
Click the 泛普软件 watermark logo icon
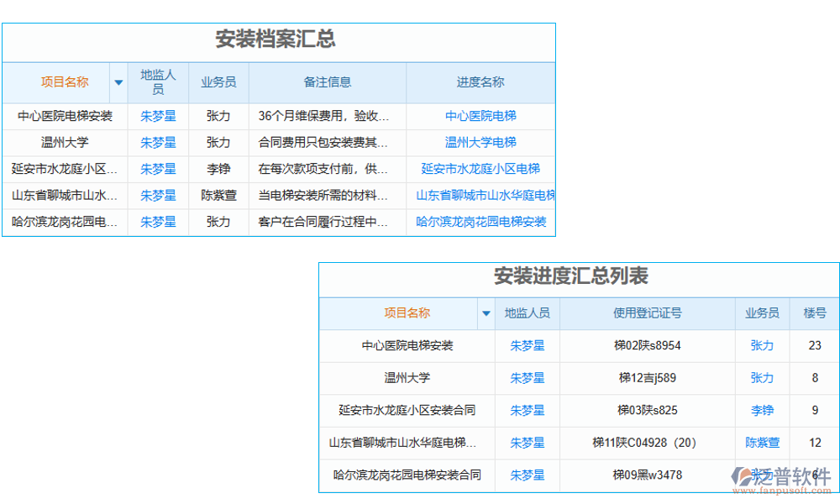point(743,475)
